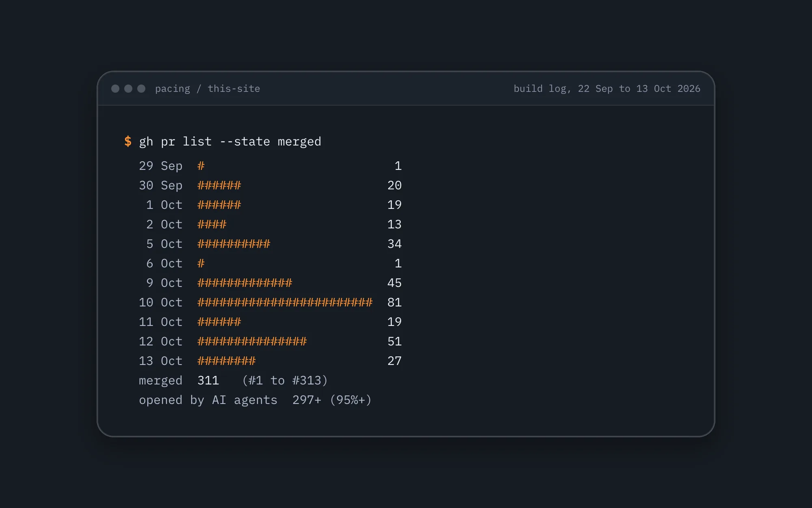Click the 'gh pr list --state merged' command
The image size is (812, 508).
point(230,141)
